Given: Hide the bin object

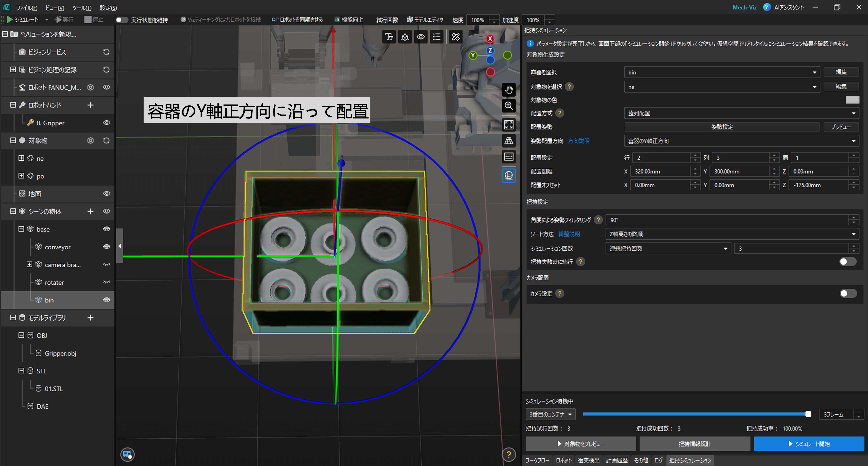Looking at the screenshot, I should pyautogui.click(x=107, y=300).
